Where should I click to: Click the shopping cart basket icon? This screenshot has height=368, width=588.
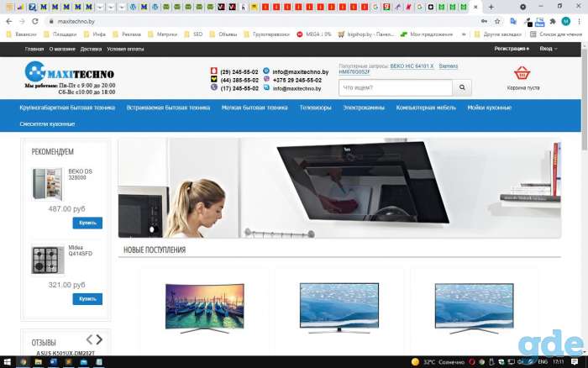click(522, 73)
